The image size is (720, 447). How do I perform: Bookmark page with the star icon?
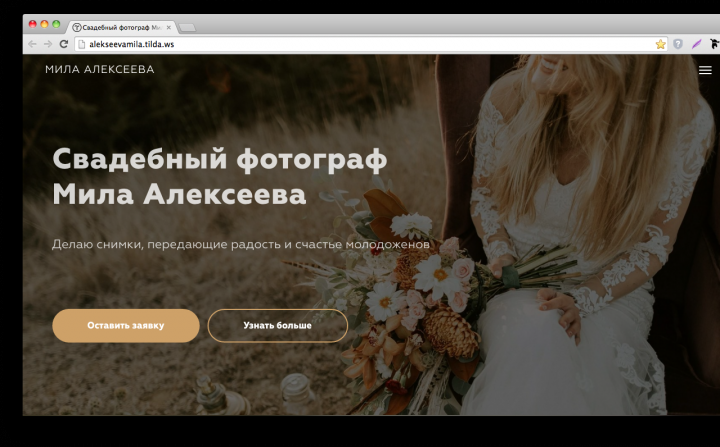pos(660,44)
